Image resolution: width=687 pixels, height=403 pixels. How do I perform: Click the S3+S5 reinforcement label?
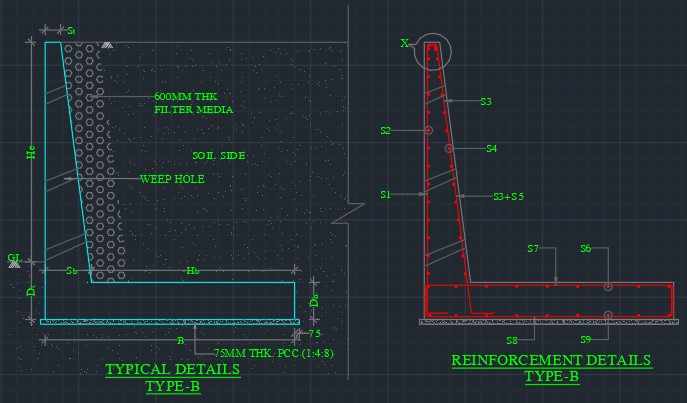click(509, 196)
